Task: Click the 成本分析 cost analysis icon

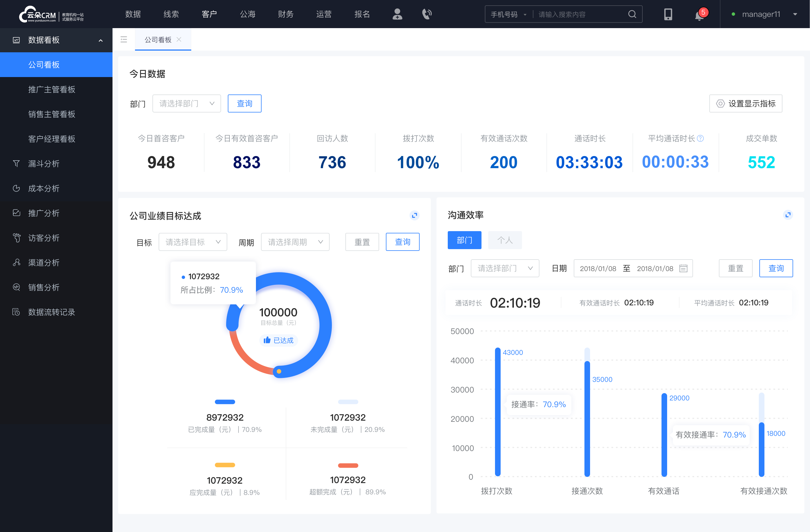Action: [x=15, y=188]
